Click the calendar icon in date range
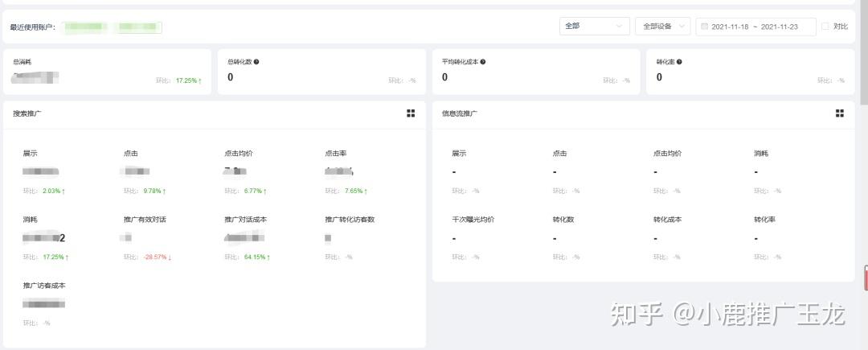The width and height of the screenshot is (868, 350). (x=705, y=27)
